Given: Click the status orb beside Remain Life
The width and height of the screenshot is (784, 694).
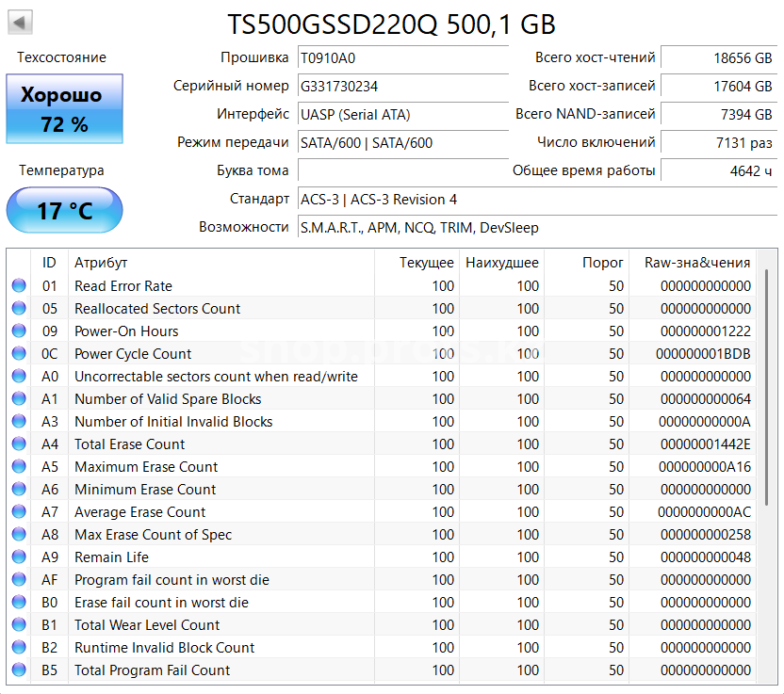Looking at the screenshot, I should tap(18, 557).
